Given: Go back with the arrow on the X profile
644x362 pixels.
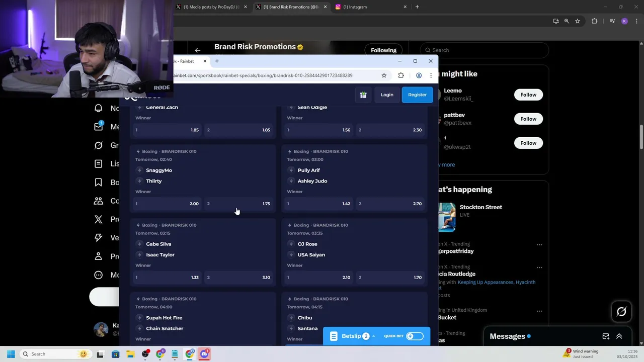Looking at the screenshot, I should coord(198,50).
